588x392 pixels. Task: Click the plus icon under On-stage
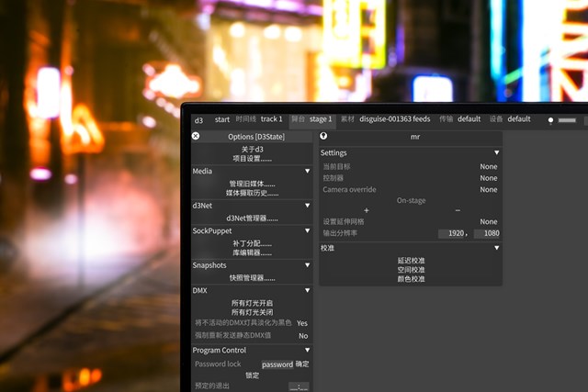(367, 210)
